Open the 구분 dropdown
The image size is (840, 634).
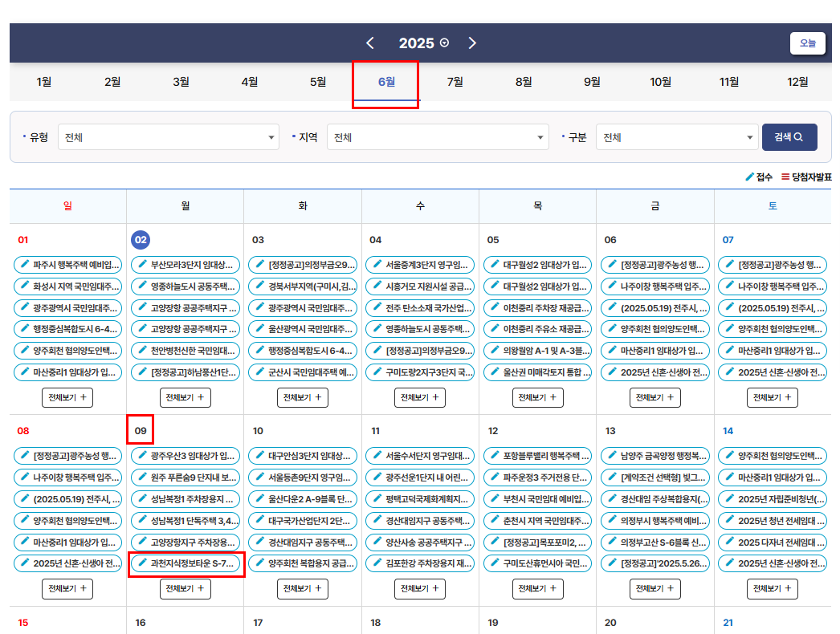coord(677,137)
